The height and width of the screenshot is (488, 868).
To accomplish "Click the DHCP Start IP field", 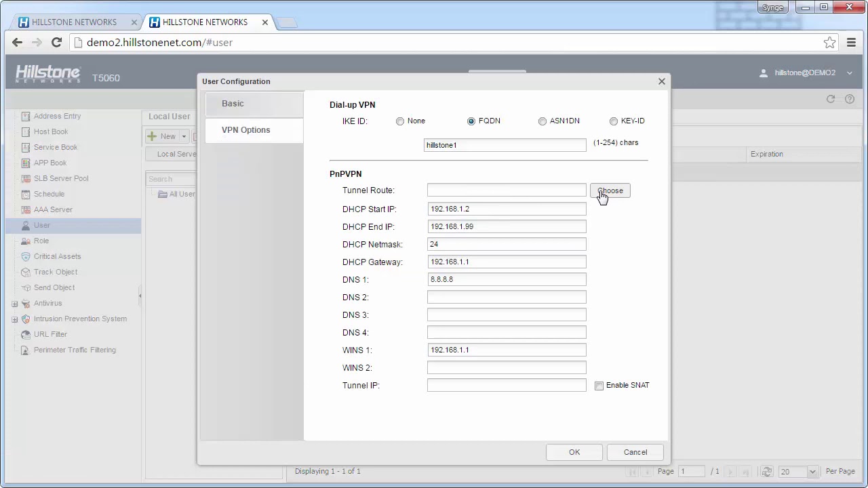I will 507,209.
